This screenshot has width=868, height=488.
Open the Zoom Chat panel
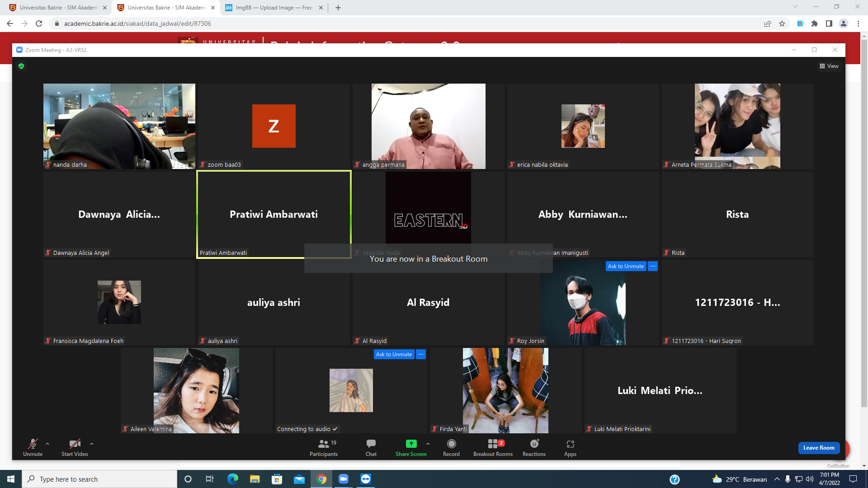coord(371,448)
